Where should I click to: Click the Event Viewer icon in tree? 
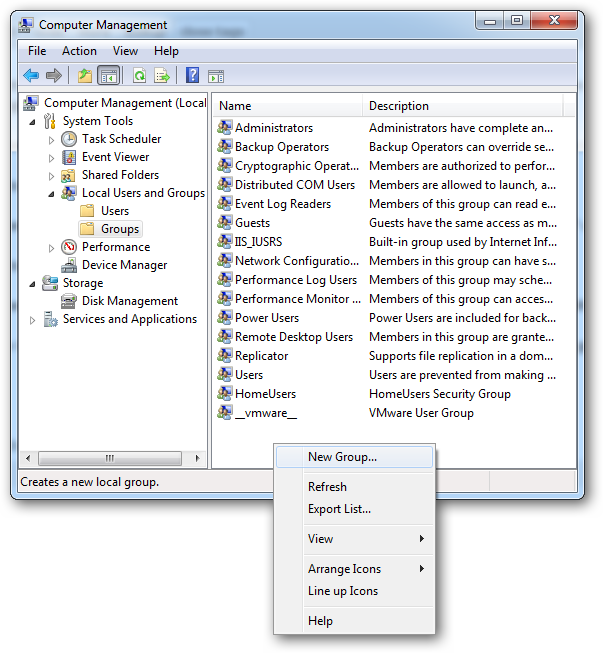point(69,157)
